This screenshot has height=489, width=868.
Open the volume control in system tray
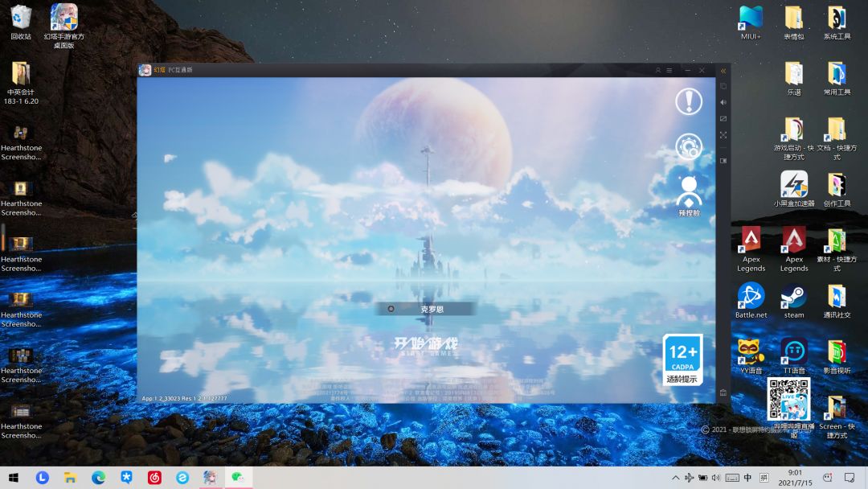coord(716,478)
